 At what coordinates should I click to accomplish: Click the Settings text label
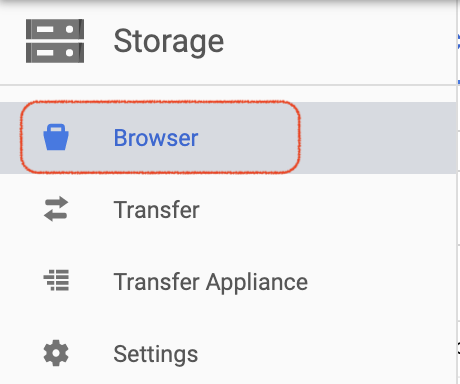(x=156, y=354)
